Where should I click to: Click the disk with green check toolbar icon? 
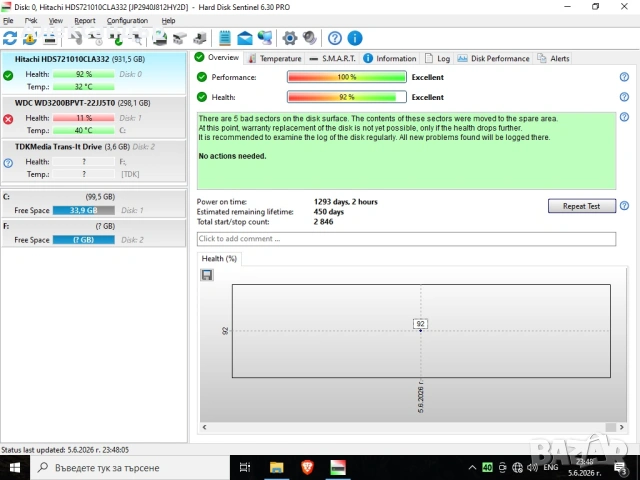[x=115, y=38]
